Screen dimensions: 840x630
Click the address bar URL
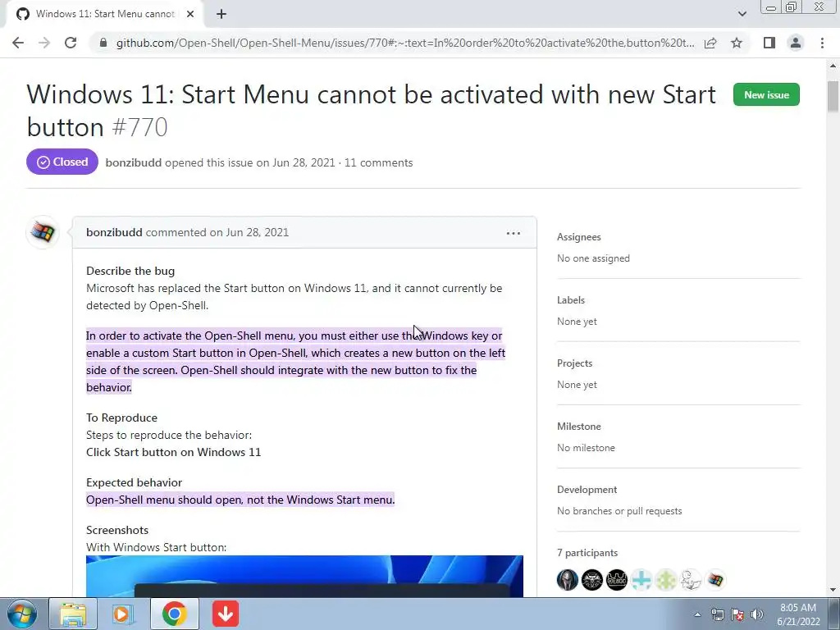point(405,43)
